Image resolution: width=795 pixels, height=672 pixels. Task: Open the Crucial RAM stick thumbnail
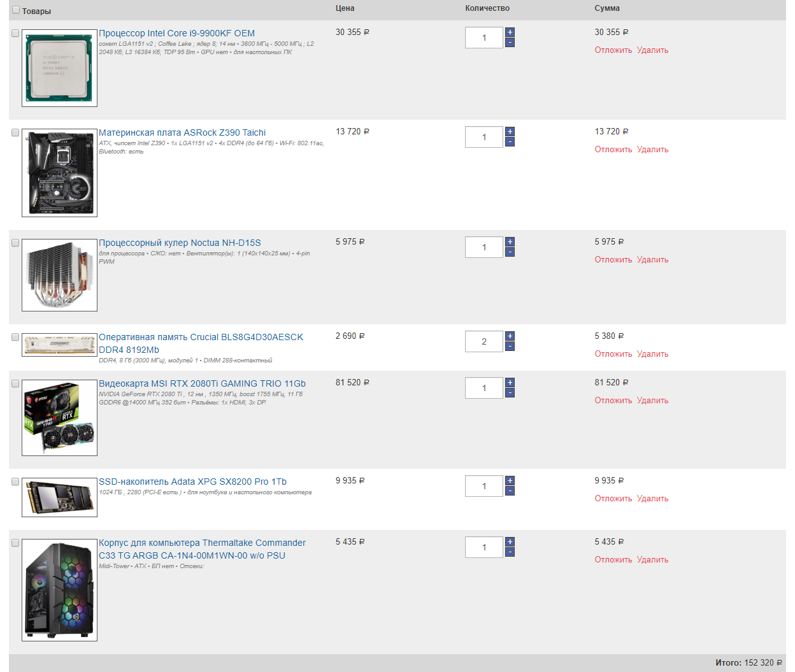(x=59, y=345)
